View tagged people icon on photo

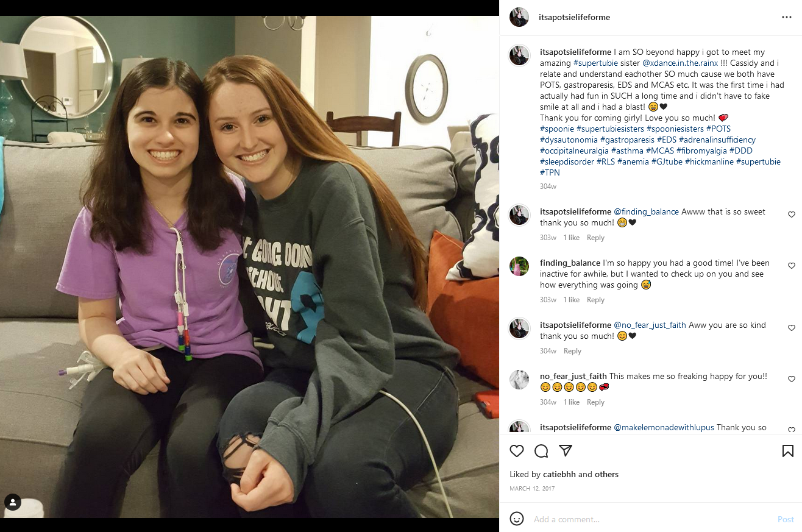click(13, 502)
